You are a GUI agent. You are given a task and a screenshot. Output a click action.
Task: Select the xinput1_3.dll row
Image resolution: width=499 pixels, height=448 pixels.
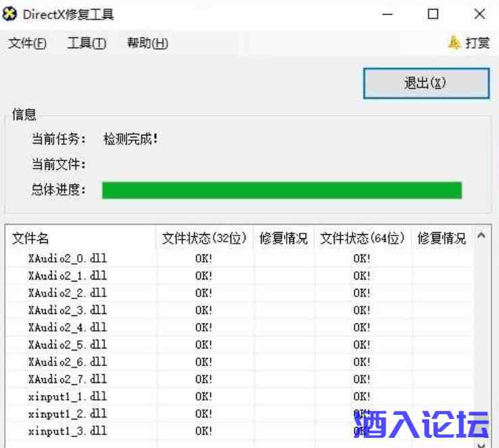[x=239, y=430]
